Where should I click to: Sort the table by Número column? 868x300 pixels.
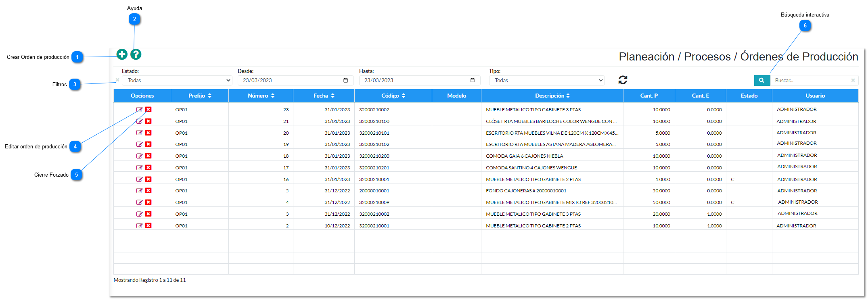(261, 96)
